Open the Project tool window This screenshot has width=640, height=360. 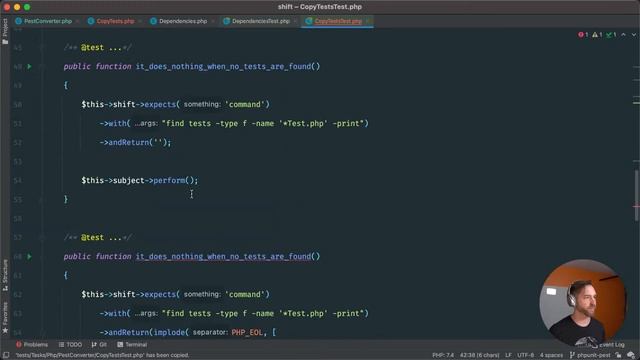click(5, 31)
